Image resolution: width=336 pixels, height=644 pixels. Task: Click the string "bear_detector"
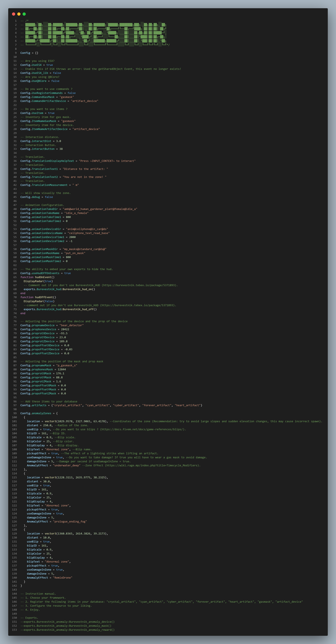pyautogui.click(x=71, y=325)
